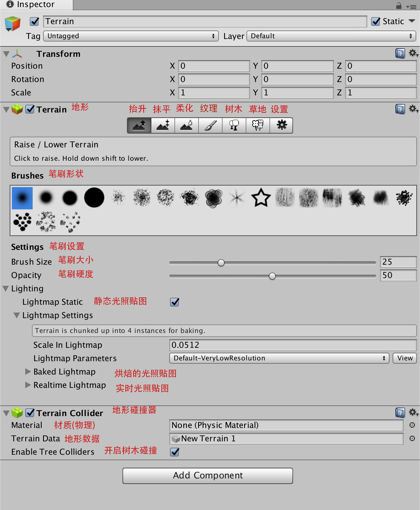Choose the clustered dots brush in second row

pyautogui.click(x=22, y=222)
